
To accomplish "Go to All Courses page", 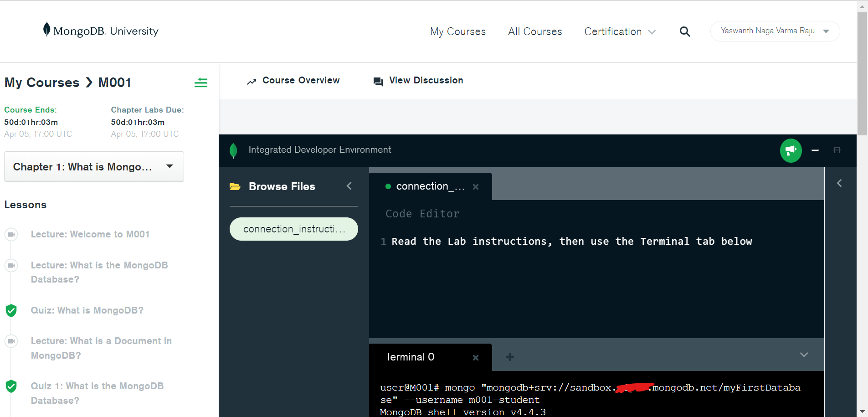I will click(534, 31).
